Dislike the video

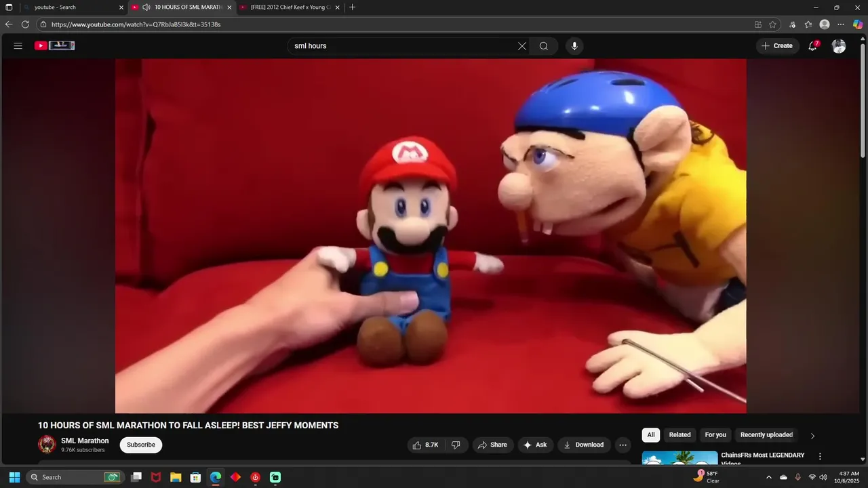pos(456,445)
